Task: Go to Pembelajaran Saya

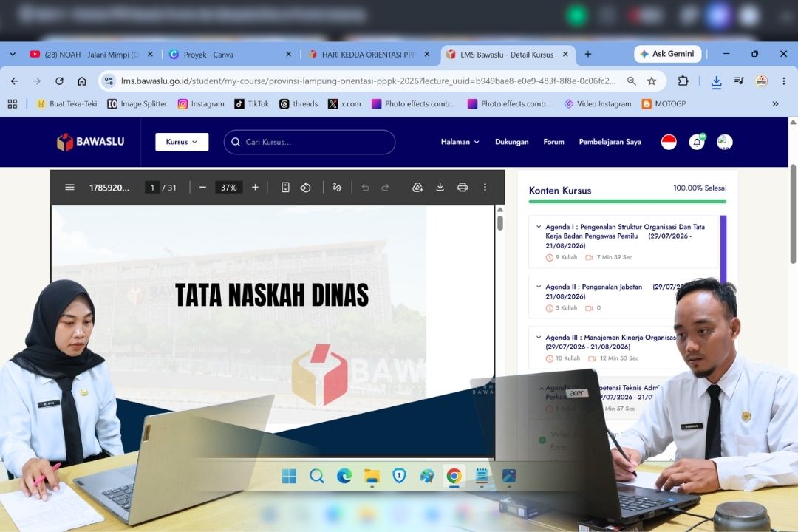Action: point(610,142)
